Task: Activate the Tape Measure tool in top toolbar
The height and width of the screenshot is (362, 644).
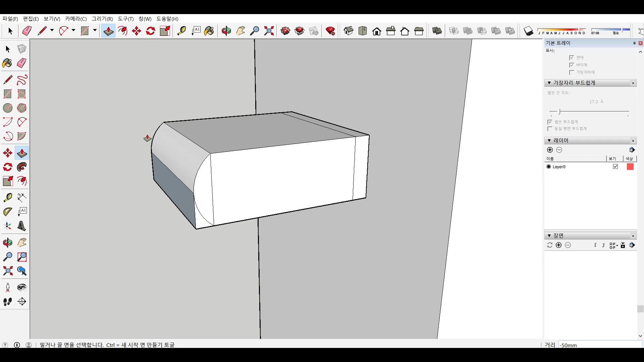Action: (x=181, y=31)
